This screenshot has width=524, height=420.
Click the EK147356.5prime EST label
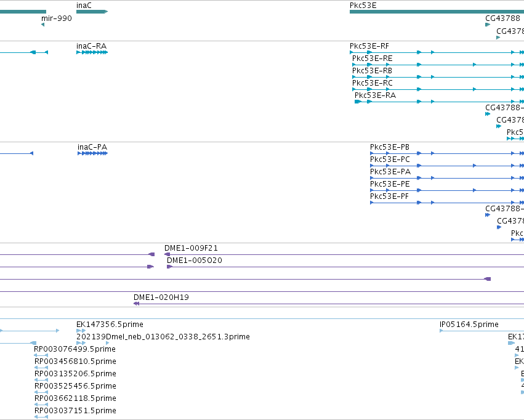coord(110,325)
